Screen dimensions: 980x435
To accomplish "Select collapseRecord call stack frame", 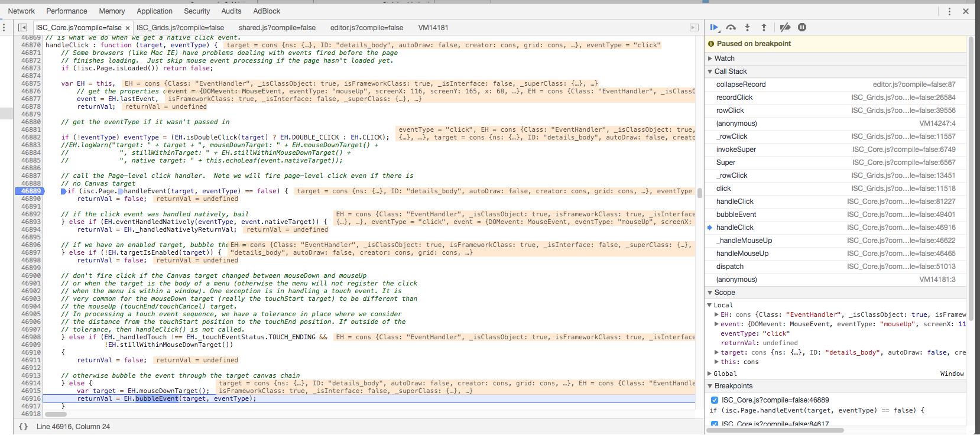I will (x=741, y=85).
